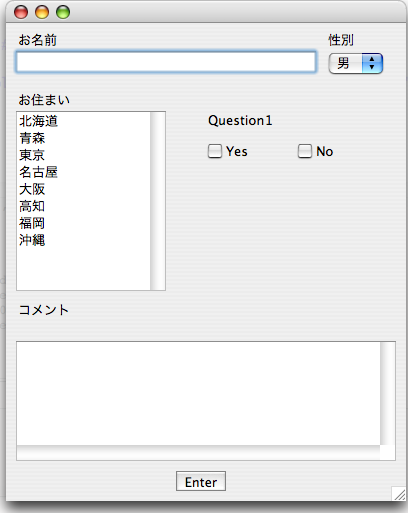Click the residence list vertical scrollbar

point(158,201)
